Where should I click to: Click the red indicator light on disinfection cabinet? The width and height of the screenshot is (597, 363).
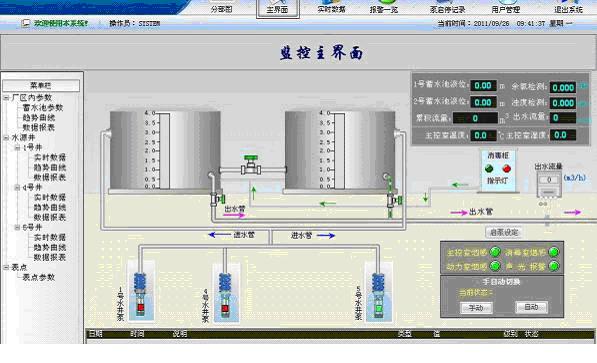[506, 169]
